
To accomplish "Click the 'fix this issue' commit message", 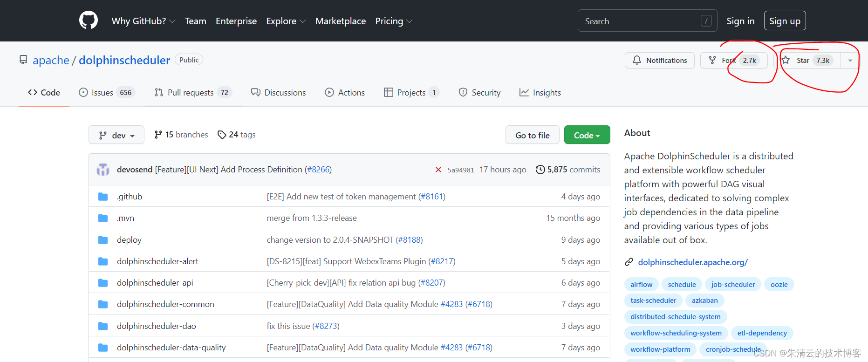I will pos(288,326).
